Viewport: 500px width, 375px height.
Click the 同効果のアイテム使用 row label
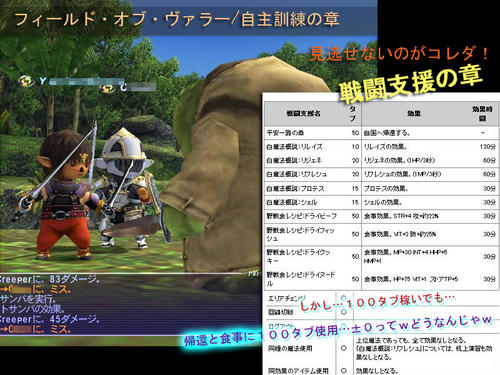point(298,371)
